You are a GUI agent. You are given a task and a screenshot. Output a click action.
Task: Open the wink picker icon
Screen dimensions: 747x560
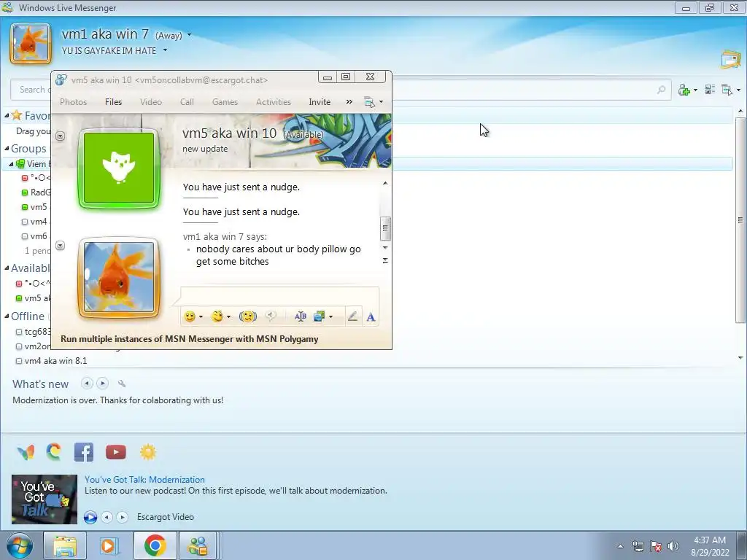coord(217,316)
